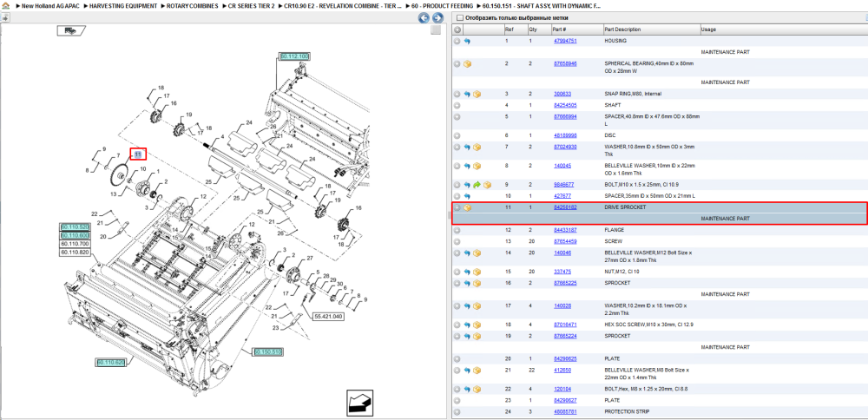
Task: Open part number 47994751 link
Action: click(565, 41)
